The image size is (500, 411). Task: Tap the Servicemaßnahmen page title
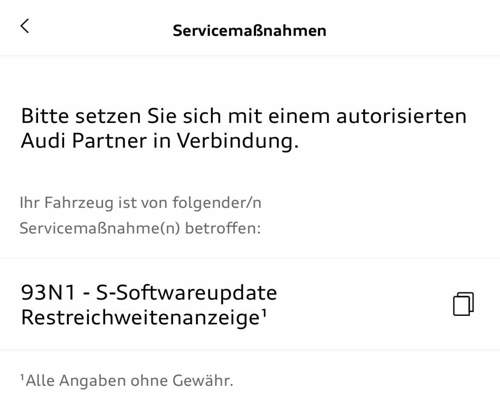[249, 31]
